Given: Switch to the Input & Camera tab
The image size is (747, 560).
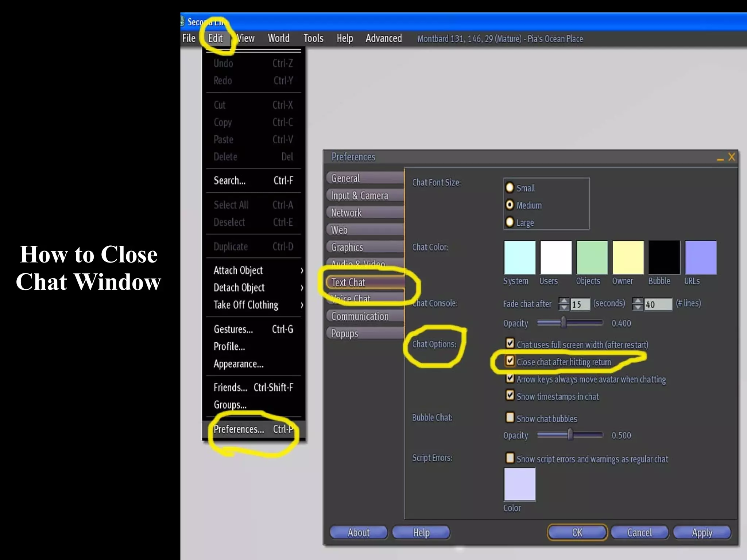Looking at the screenshot, I should point(365,195).
